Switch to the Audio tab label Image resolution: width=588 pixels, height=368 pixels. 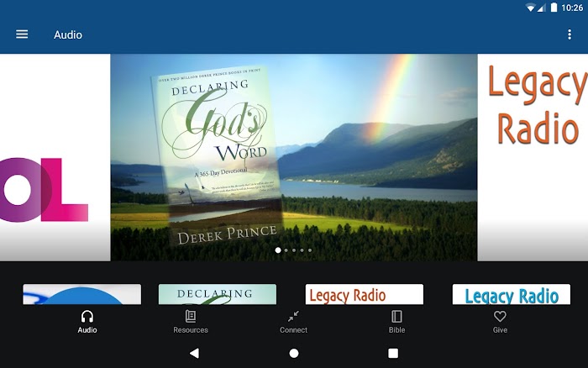click(87, 330)
